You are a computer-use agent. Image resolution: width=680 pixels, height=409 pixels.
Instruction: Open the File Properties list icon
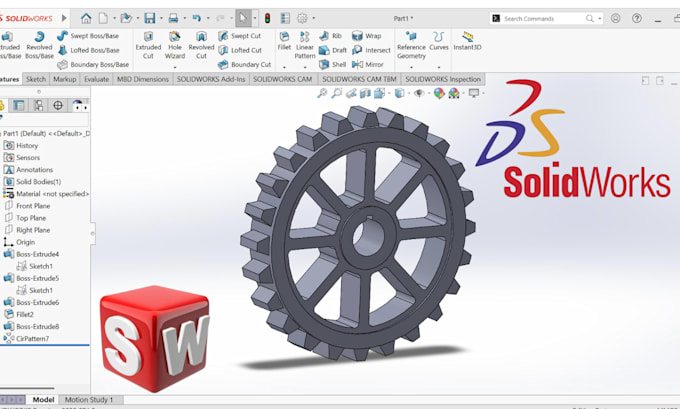(x=285, y=18)
